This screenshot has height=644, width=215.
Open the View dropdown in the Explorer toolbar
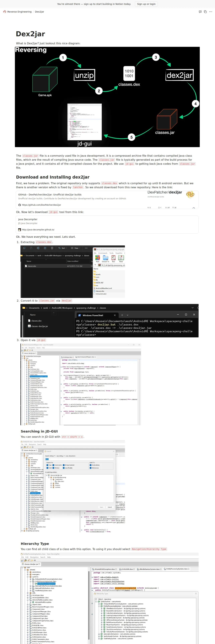coord(76,248)
